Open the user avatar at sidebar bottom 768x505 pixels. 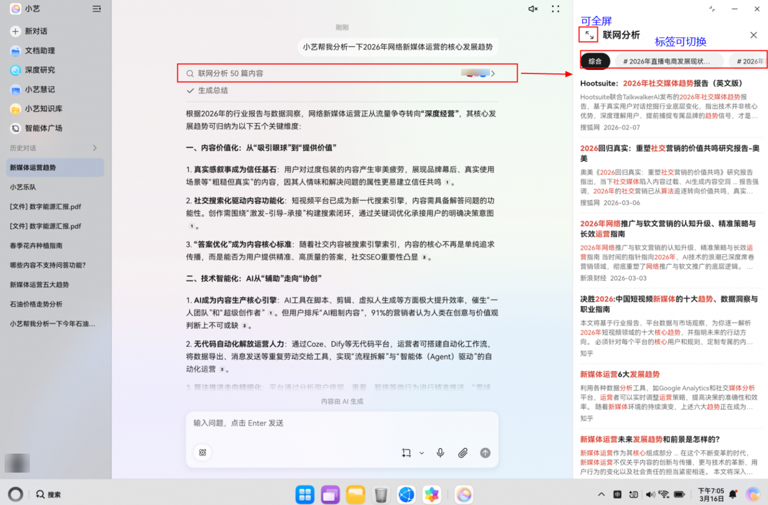(17, 463)
